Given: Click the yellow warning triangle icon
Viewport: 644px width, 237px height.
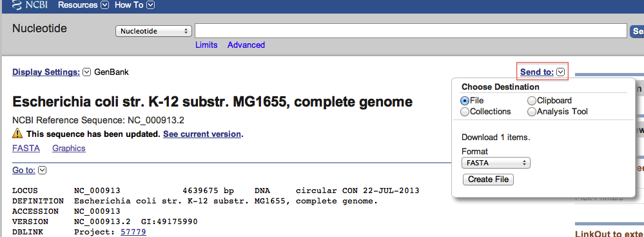Looking at the screenshot, I should [17, 133].
